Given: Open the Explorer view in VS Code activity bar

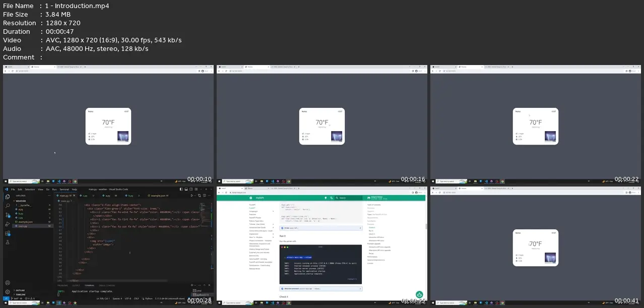Looking at the screenshot, I should tap(8, 197).
